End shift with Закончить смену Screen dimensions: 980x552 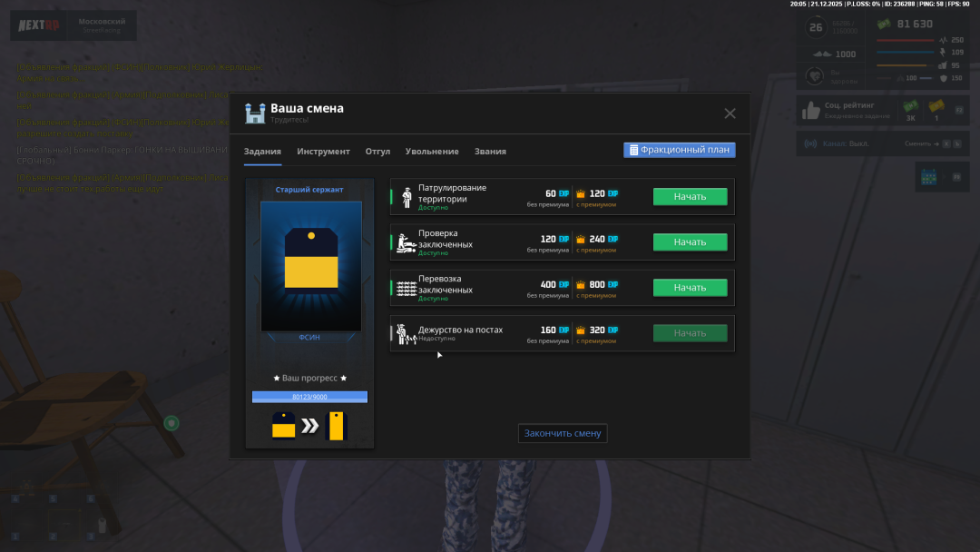point(563,433)
